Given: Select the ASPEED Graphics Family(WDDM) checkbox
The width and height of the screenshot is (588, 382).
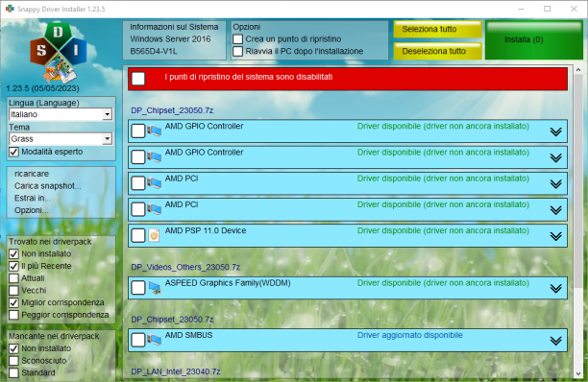Looking at the screenshot, I should [x=138, y=288].
